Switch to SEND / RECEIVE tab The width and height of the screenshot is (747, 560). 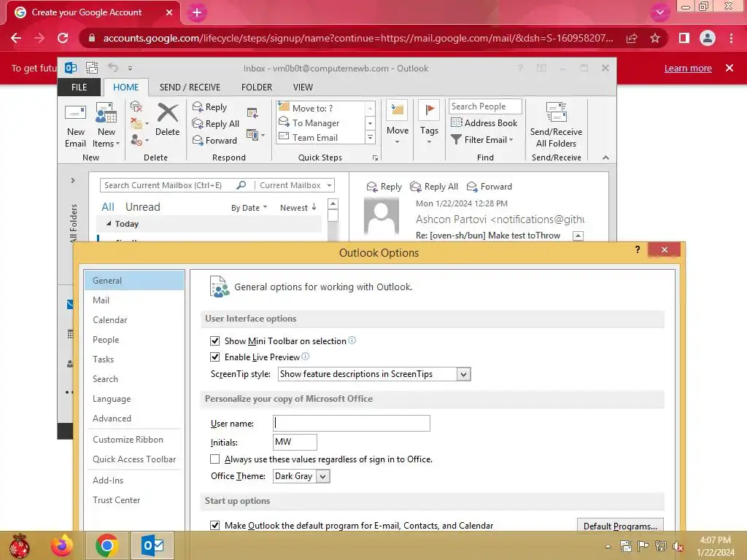point(190,87)
